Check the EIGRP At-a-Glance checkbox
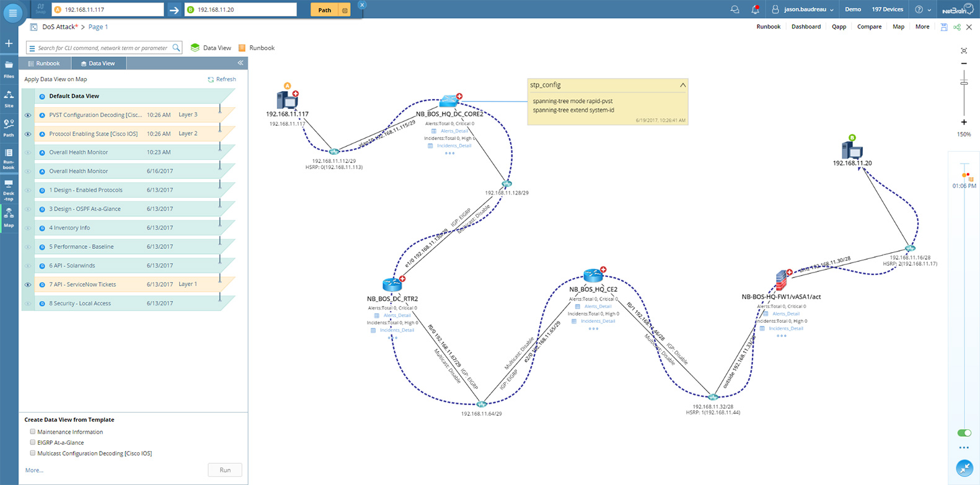This screenshot has width=980, height=485. 33,442
